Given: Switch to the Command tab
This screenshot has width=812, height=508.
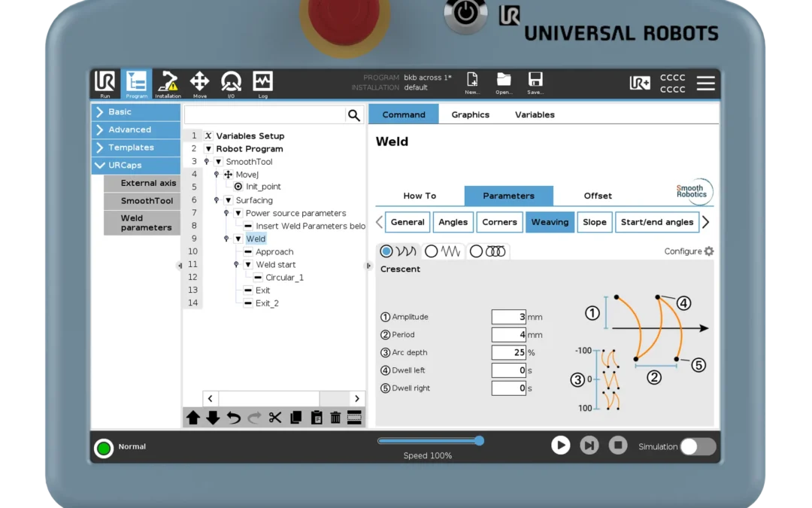Looking at the screenshot, I should tap(404, 114).
